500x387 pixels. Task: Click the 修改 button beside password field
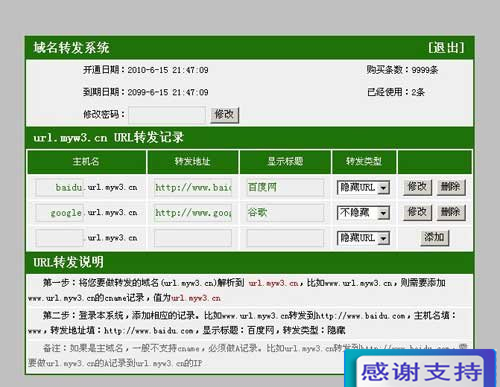(x=224, y=115)
